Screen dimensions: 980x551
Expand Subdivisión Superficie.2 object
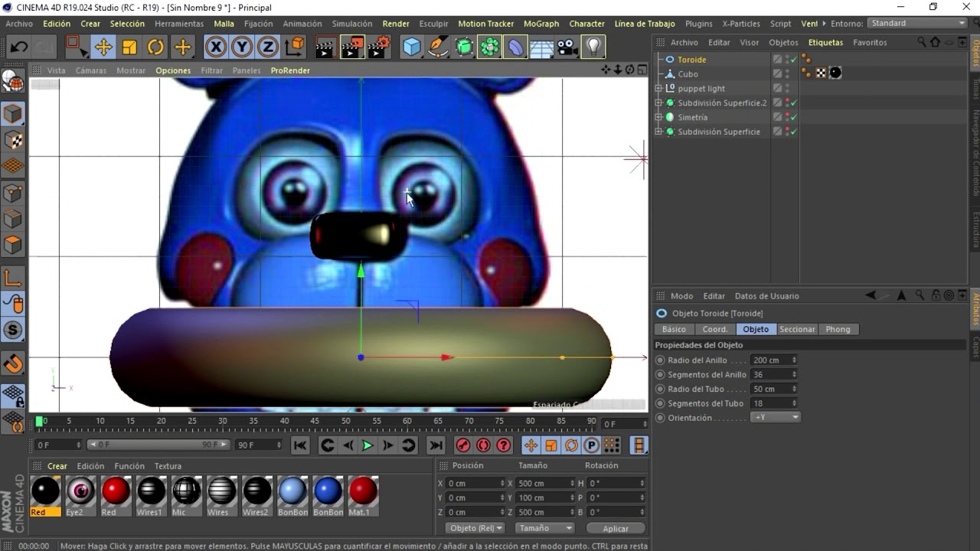point(658,103)
